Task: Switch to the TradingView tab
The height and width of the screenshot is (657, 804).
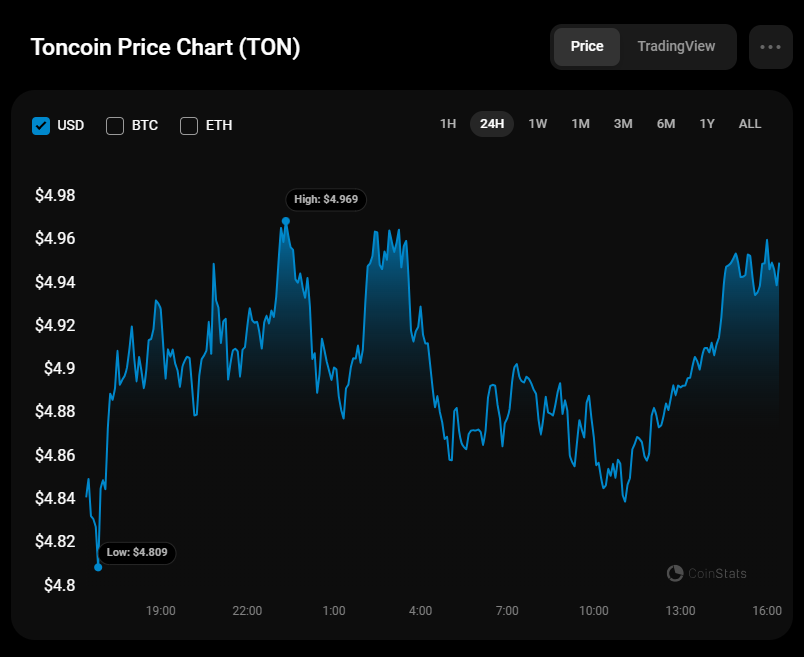Action: coord(676,47)
